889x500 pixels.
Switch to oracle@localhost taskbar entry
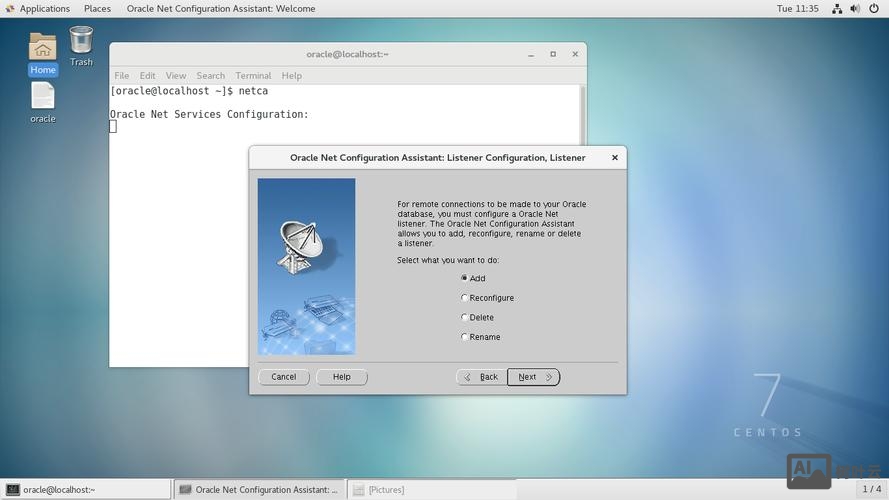pyautogui.click(x=86, y=489)
